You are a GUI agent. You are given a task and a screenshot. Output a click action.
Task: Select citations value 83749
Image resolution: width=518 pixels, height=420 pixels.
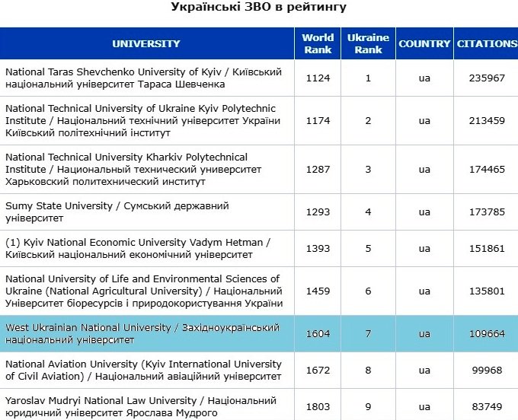pyautogui.click(x=487, y=407)
